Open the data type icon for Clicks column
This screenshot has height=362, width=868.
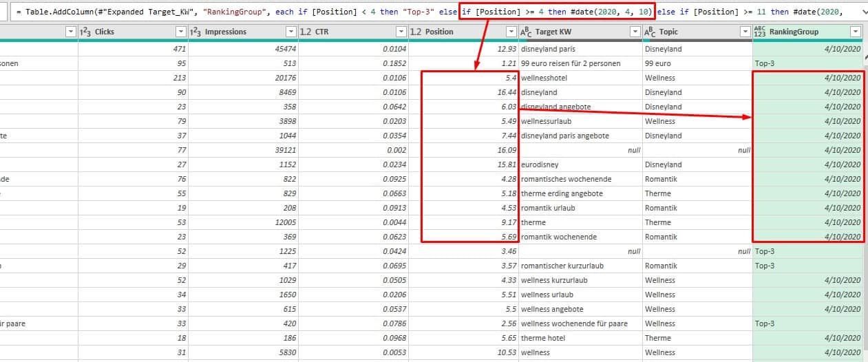pos(86,32)
